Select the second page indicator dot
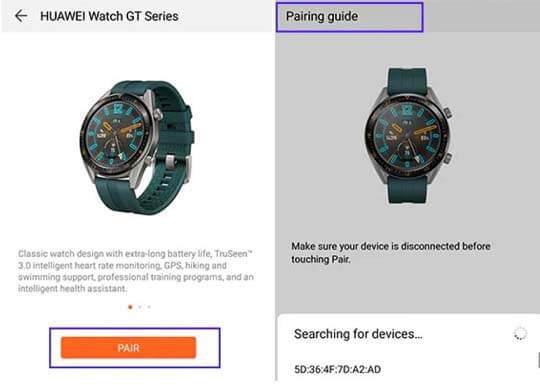The image size is (540, 385). pos(140,307)
